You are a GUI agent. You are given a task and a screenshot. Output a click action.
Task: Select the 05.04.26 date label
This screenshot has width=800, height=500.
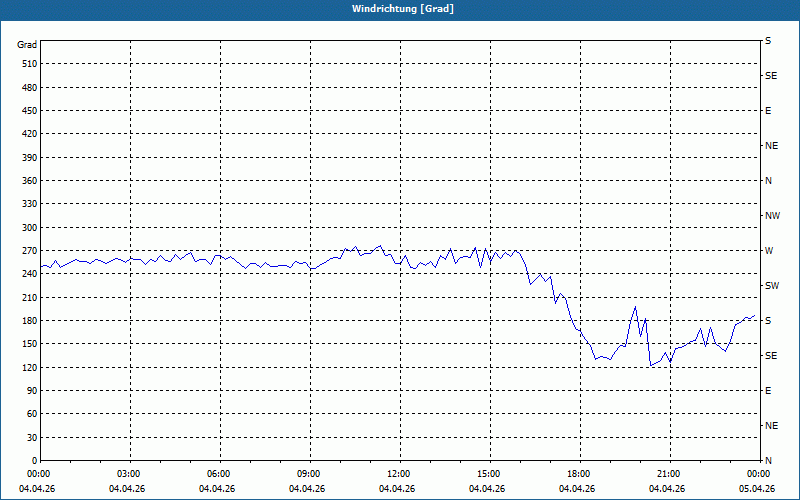pyautogui.click(x=757, y=489)
